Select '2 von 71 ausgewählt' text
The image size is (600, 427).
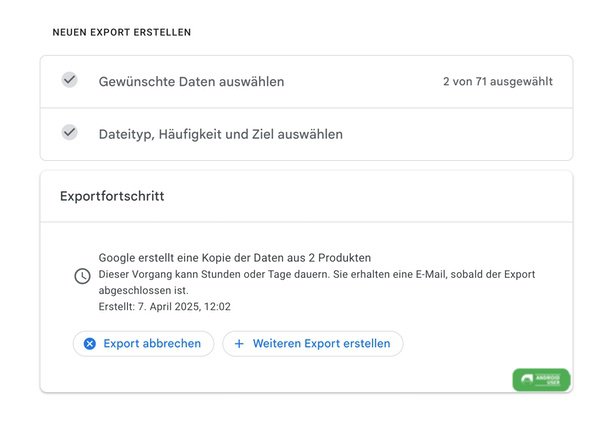coord(498,81)
